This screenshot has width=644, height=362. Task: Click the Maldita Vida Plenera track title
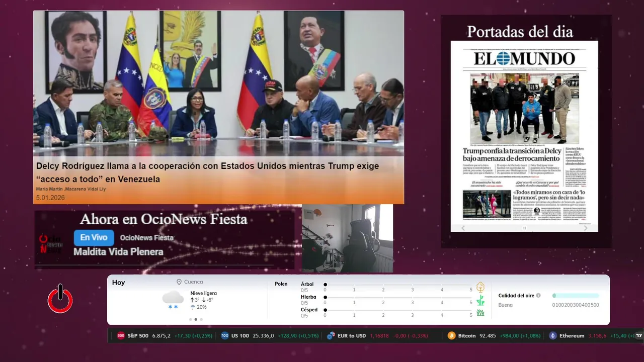pyautogui.click(x=118, y=251)
